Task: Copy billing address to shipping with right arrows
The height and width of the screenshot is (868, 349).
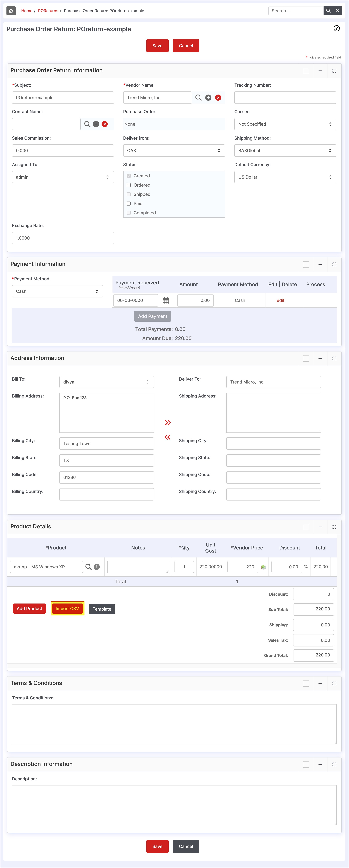Action: click(168, 423)
